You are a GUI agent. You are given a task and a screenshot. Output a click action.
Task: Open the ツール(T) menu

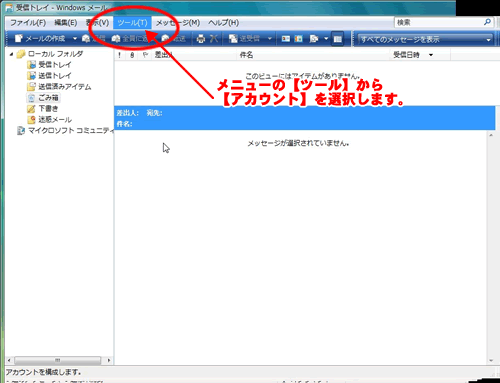pyautogui.click(x=132, y=23)
